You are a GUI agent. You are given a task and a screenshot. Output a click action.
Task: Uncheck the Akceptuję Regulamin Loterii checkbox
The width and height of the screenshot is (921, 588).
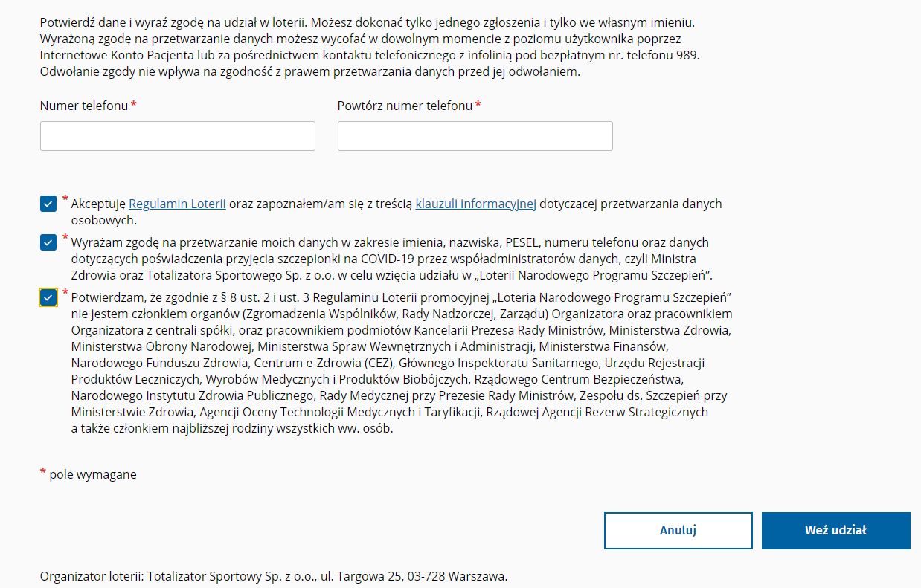coord(48,204)
